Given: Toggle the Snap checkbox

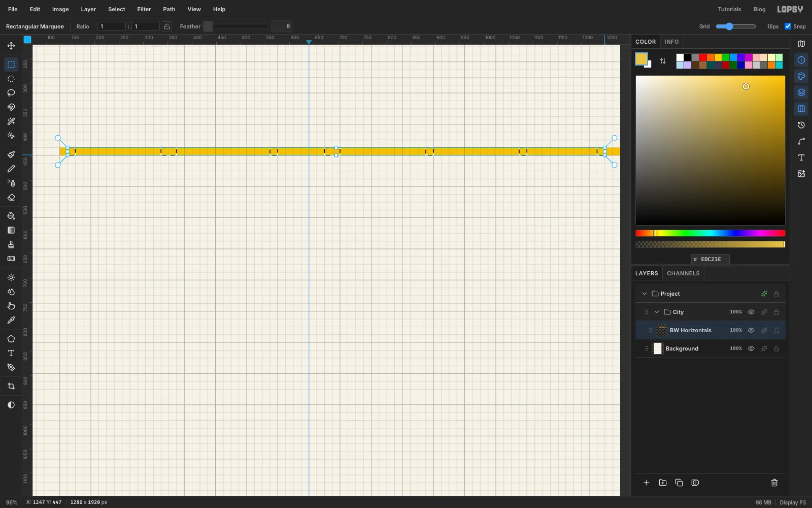Looking at the screenshot, I should [x=788, y=26].
